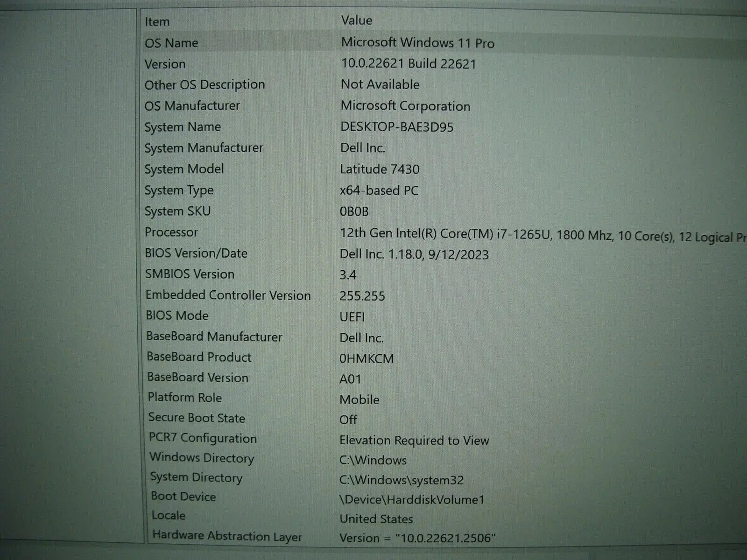Select the Version row label
Viewport: 747px width, 560px height.
tap(165, 64)
